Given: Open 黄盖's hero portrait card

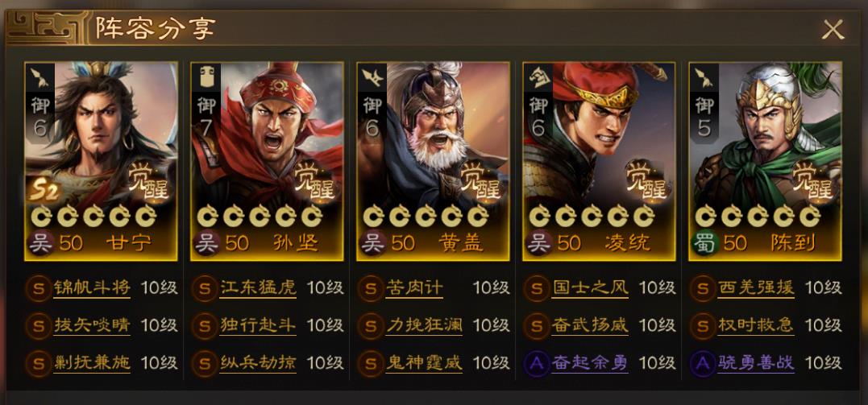Looking at the screenshot, I should pyautogui.click(x=433, y=160).
